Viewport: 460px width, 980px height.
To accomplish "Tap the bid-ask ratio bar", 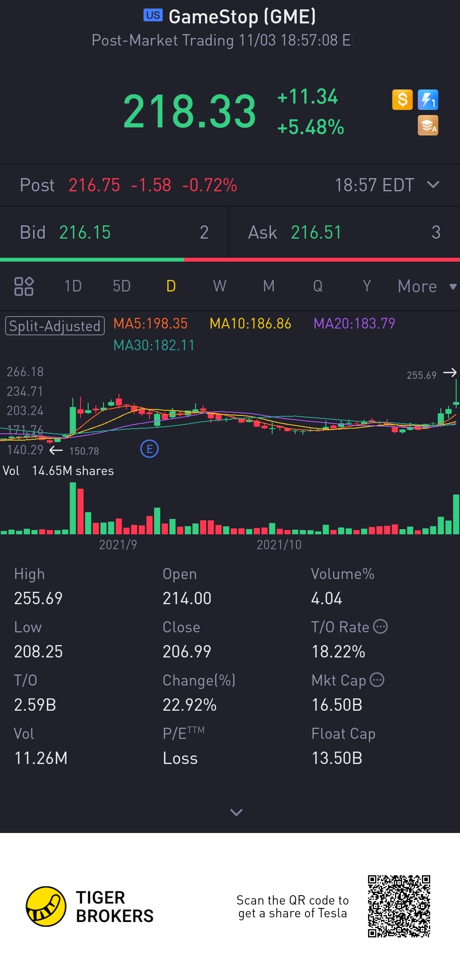I will (x=230, y=259).
